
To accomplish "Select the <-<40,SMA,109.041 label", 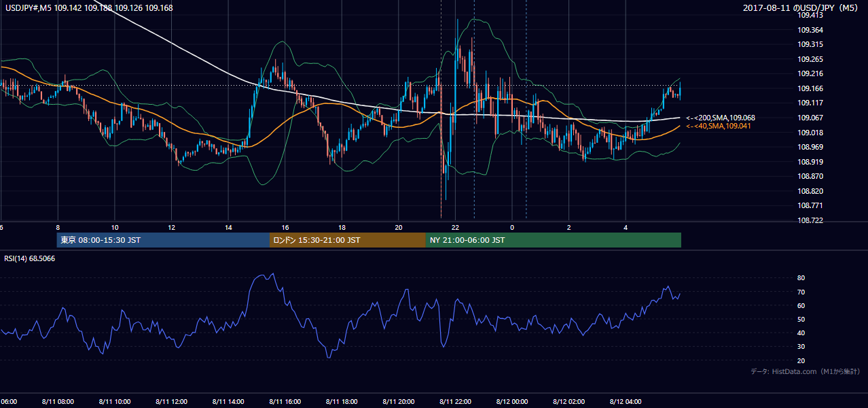I will pos(720,126).
